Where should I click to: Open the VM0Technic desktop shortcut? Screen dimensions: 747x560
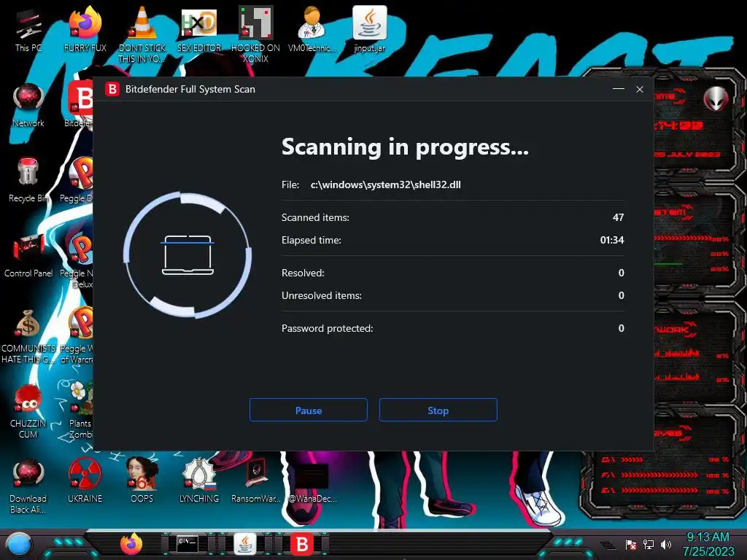point(312,29)
